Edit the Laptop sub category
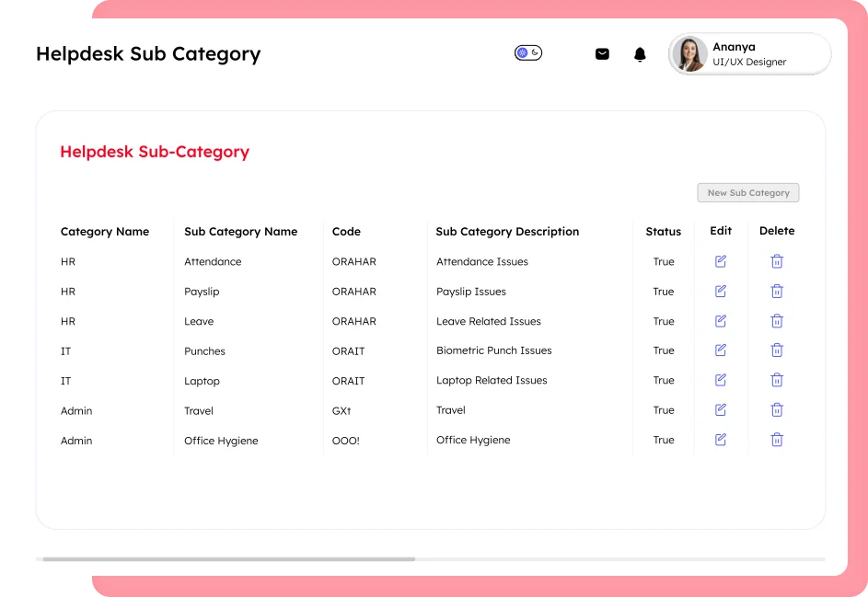The image size is (868, 597). (720, 380)
